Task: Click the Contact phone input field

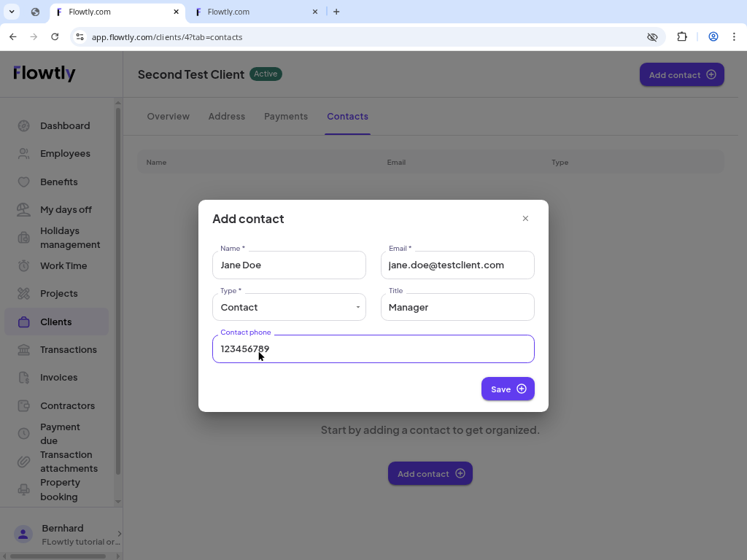Action: [x=373, y=349]
